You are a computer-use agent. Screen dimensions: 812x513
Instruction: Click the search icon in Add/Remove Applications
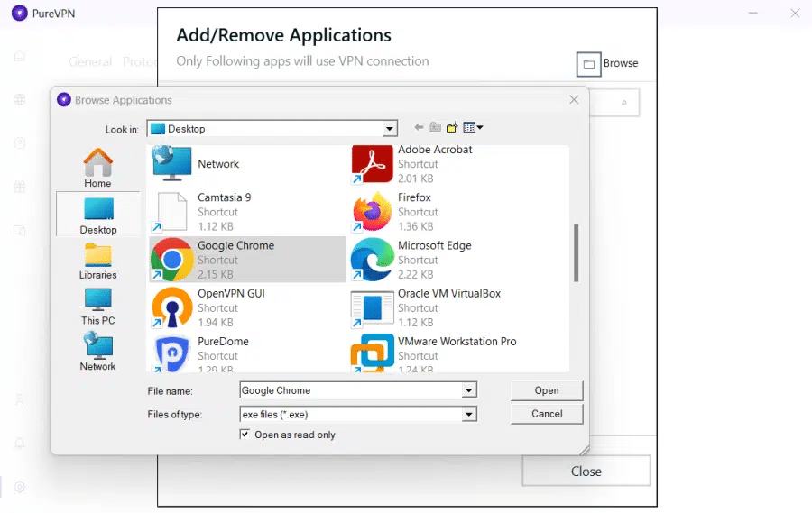[x=624, y=103]
